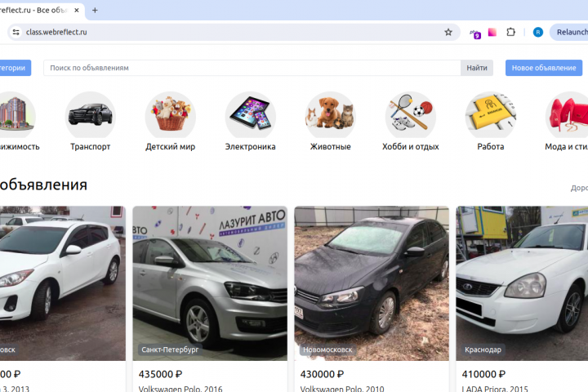Open the LADA Priora, 2015 listing title
588x392 pixels.
(495, 388)
